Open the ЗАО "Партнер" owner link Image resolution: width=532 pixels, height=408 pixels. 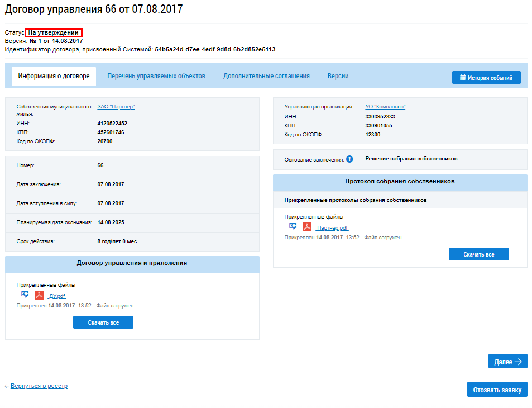116,107
